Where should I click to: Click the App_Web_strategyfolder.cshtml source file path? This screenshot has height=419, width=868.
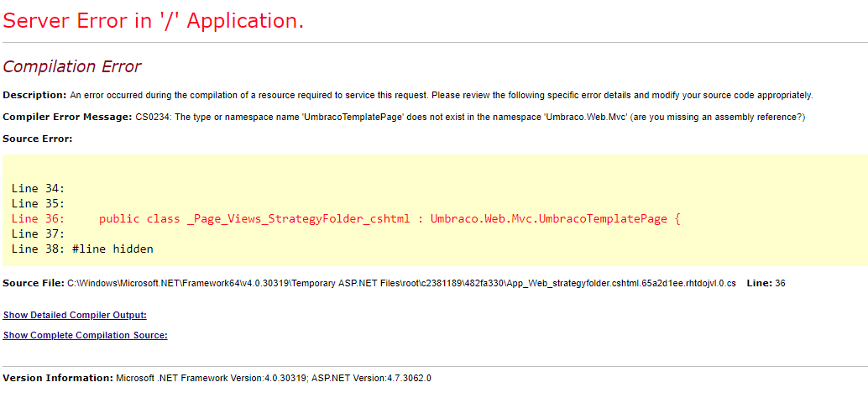[401, 284]
